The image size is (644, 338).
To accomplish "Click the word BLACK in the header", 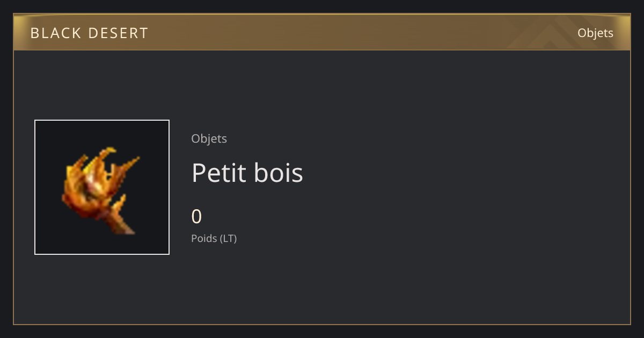I will [55, 33].
